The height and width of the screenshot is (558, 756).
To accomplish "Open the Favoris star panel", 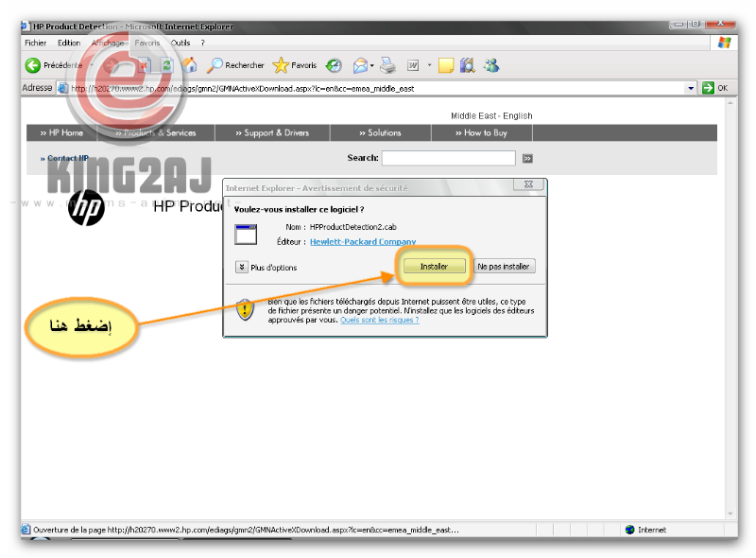I will coord(295,65).
